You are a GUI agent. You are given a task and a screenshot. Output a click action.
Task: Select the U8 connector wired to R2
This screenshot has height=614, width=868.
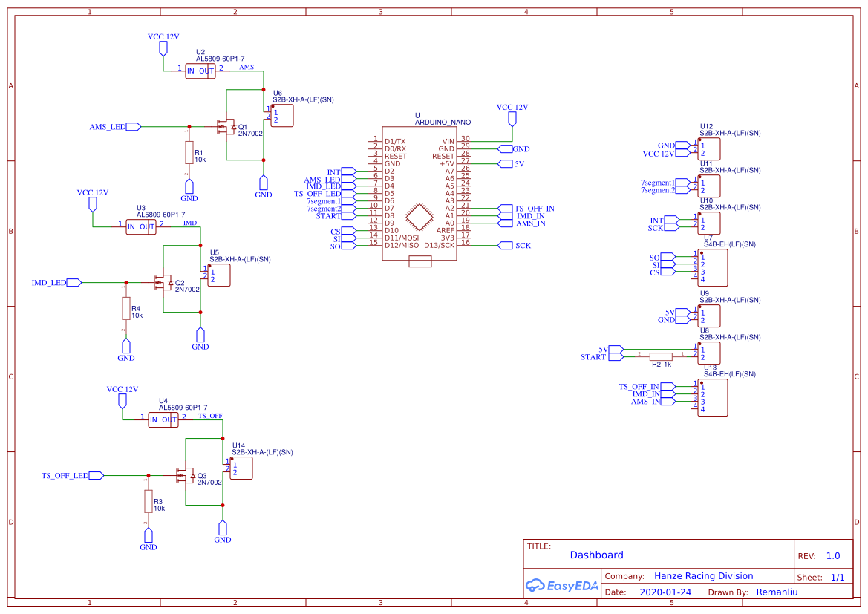tap(709, 353)
